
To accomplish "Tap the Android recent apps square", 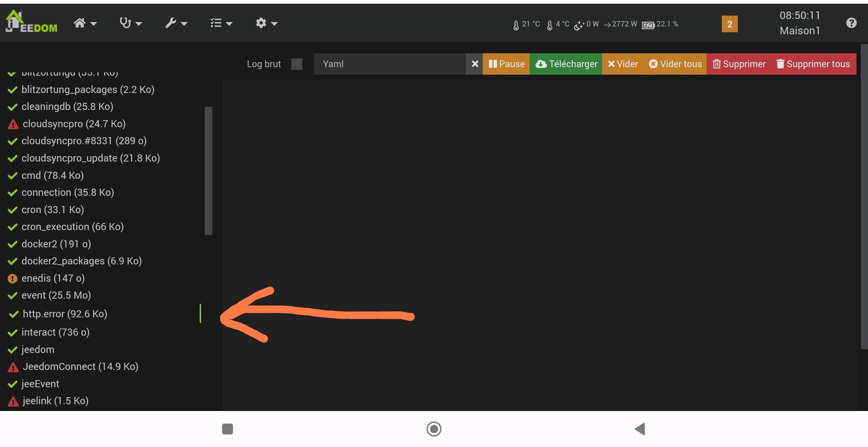I will pos(228,429).
